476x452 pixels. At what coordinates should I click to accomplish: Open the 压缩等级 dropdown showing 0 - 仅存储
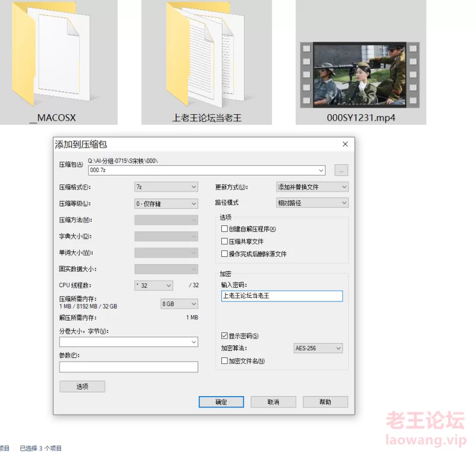point(166,203)
